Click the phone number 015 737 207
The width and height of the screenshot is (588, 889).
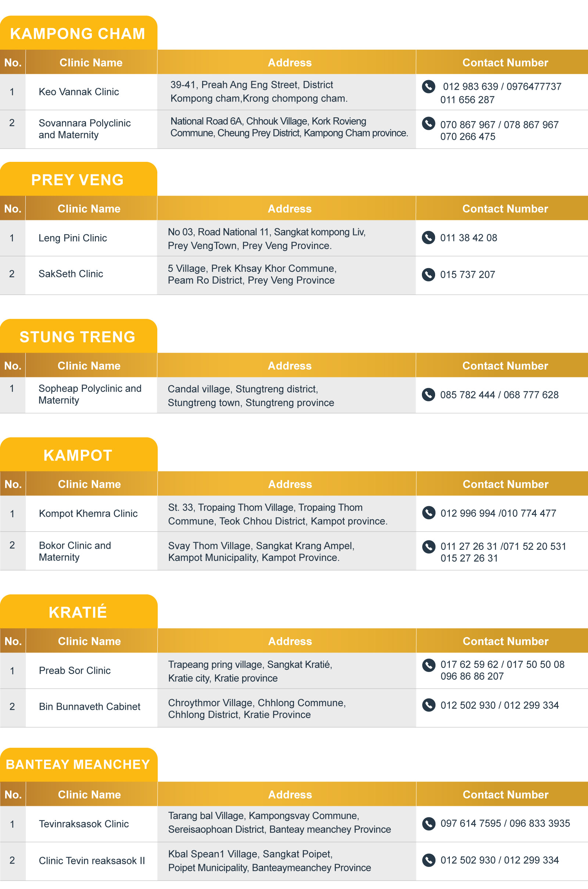[x=467, y=275]
